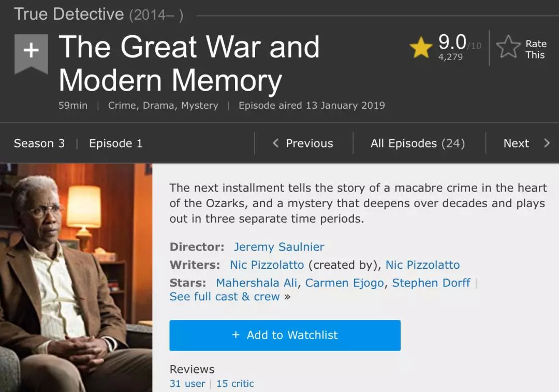Click the Next chevron arrow
Screen dimensions: 559x392
(x=547, y=143)
